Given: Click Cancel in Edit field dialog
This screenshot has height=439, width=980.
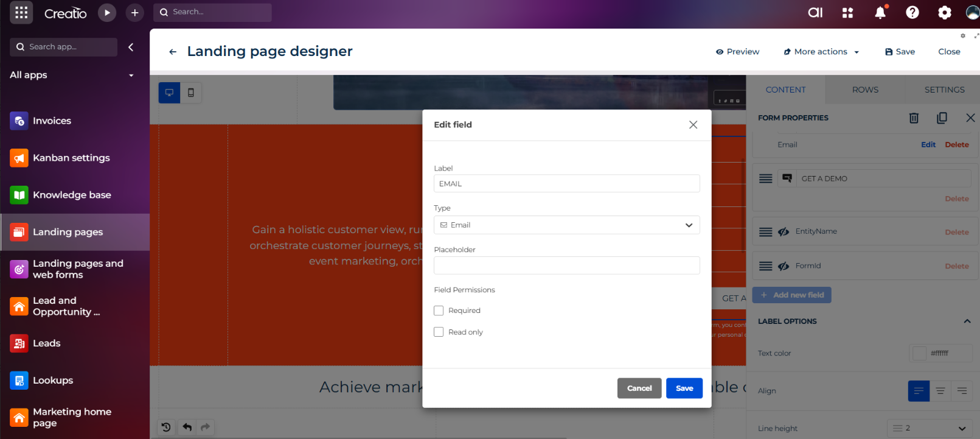Looking at the screenshot, I should click(639, 388).
